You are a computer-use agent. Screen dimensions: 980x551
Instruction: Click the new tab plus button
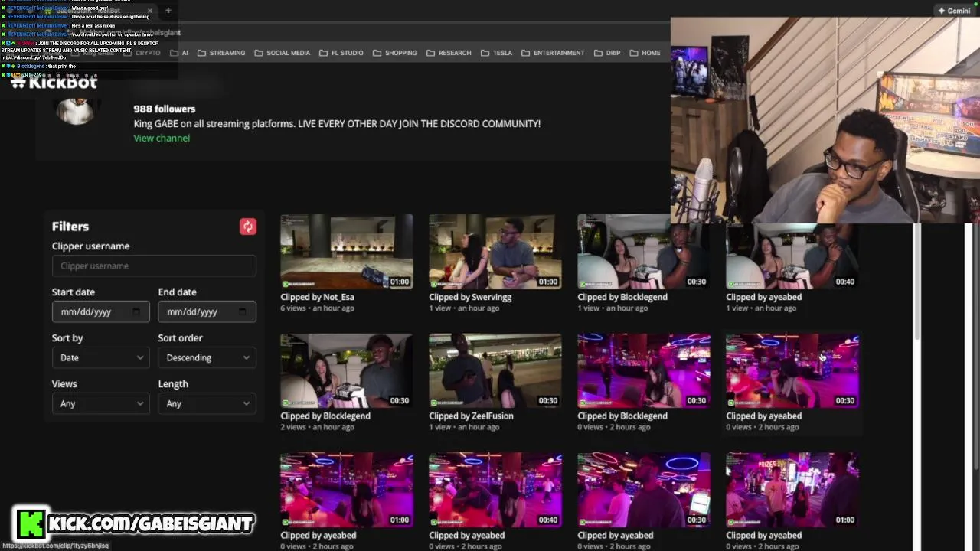pyautogui.click(x=168, y=11)
